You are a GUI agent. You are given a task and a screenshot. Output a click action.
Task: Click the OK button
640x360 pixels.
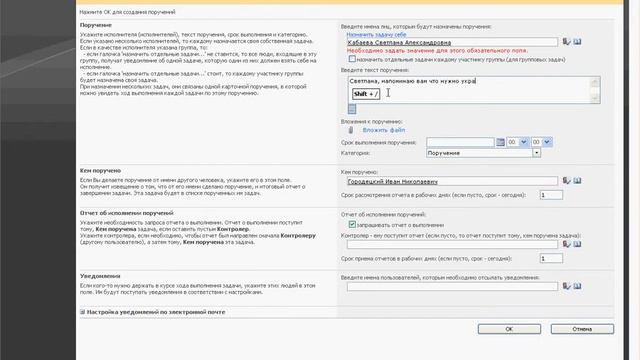[x=509, y=329]
